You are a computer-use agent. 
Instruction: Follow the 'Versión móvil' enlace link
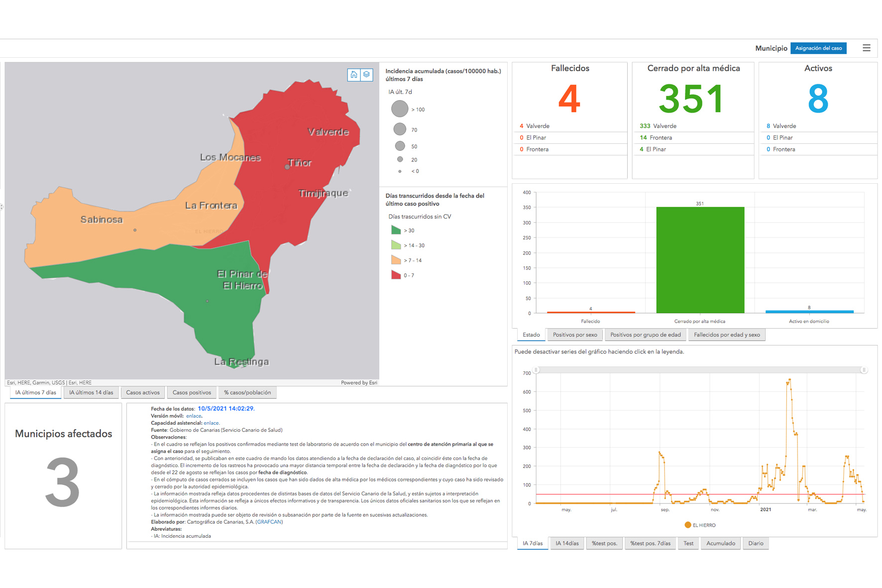(194, 416)
